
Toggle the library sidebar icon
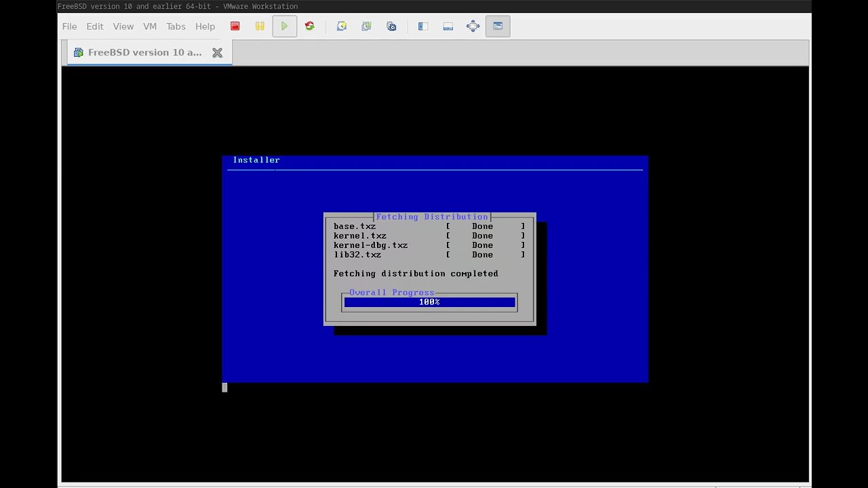[423, 26]
